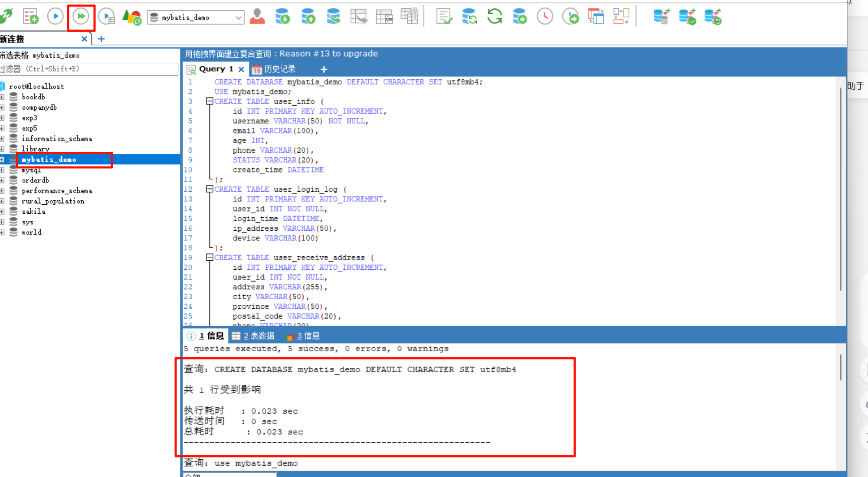The image size is (868, 477).
Task: Click the red clock scheduler icon
Action: pyautogui.click(x=545, y=17)
